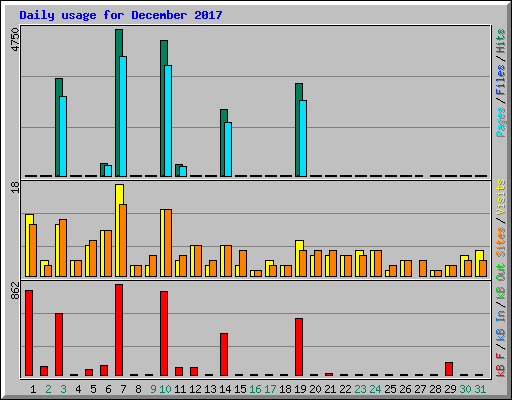Click the green hits bar on day 10
This screenshot has height=400, width=512.
click(163, 108)
